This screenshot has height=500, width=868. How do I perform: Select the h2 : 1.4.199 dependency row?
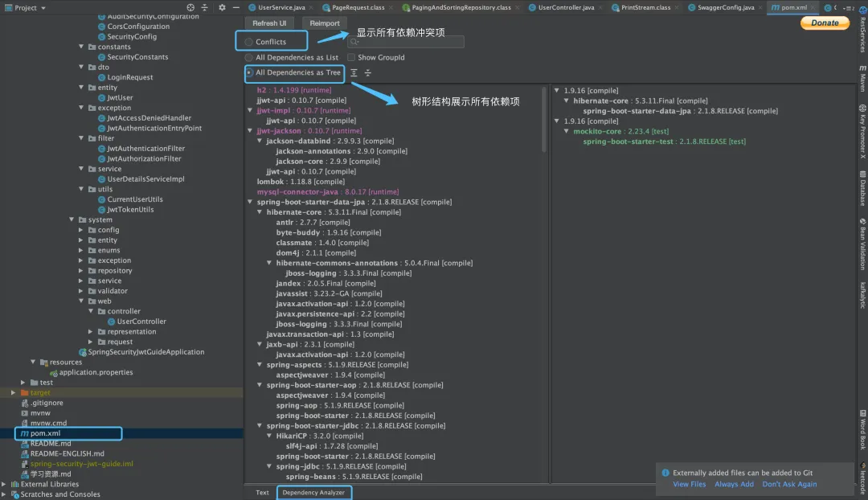tap(294, 90)
